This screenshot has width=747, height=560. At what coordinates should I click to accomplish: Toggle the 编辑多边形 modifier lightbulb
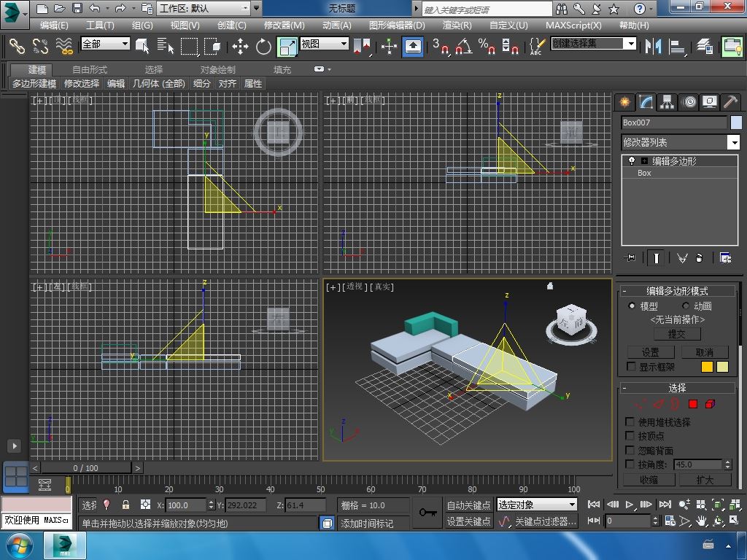pyautogui.click(x=632, y=161)
